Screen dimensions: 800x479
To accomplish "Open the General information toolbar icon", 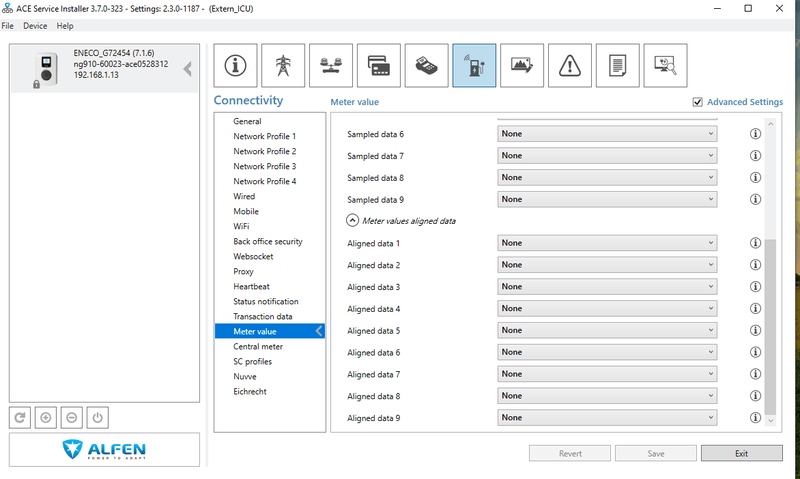I will tap(235, 65).
